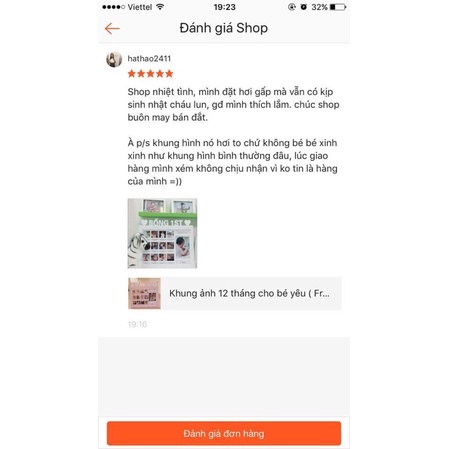
Task: Tap the review timestamp 19:16
Action: pyautogui.click(x=137, y=324)
